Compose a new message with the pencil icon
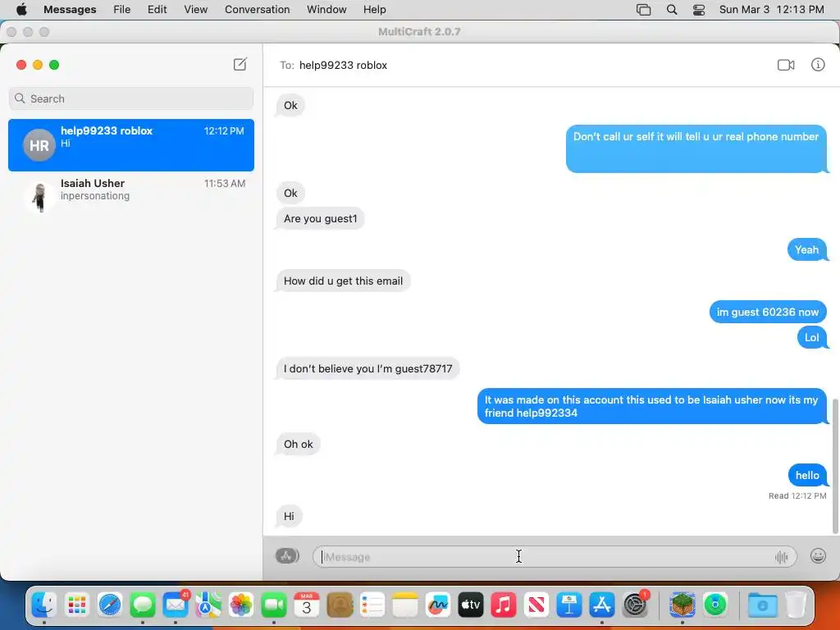This screenshot has height=630, width=840. [240, 64]
